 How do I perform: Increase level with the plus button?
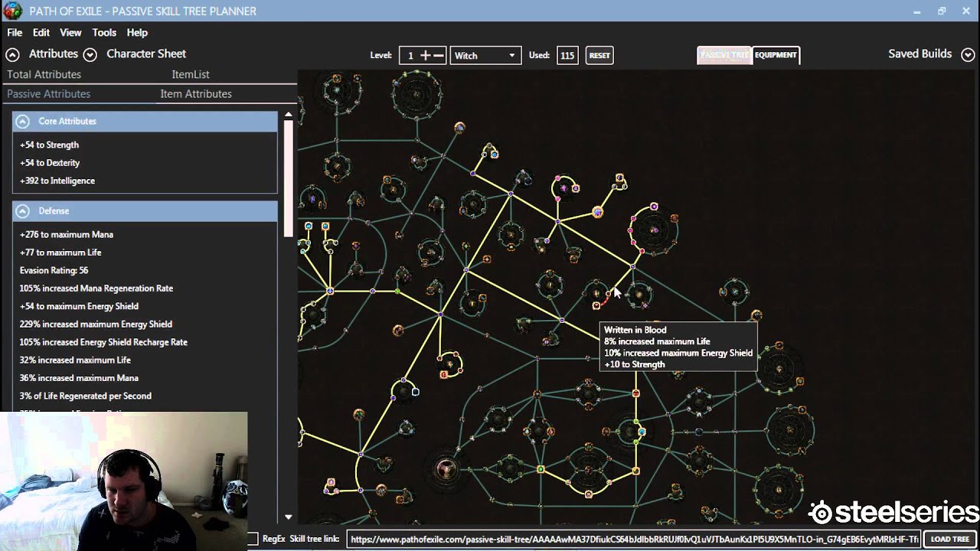426,55
